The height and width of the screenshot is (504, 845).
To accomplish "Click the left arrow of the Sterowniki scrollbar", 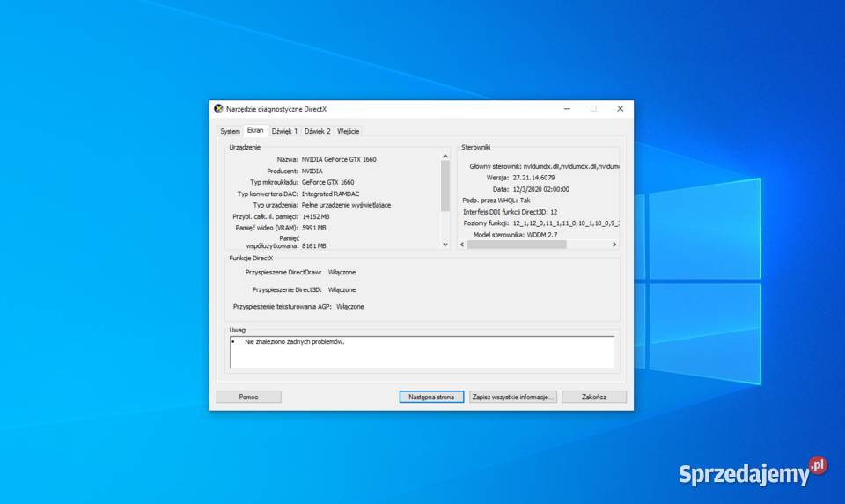I will (x=462, y=245).
